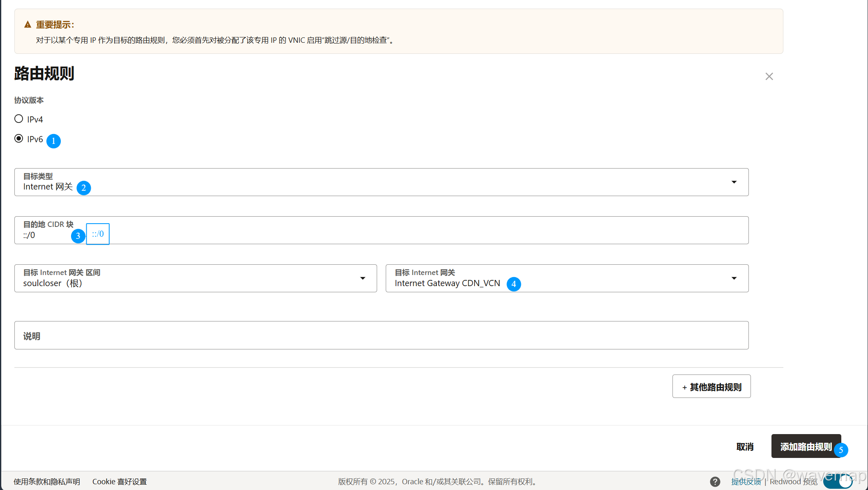Screen dimensions: 868x490
Task: Click into the 说明 description field
Action: point(381,335)
